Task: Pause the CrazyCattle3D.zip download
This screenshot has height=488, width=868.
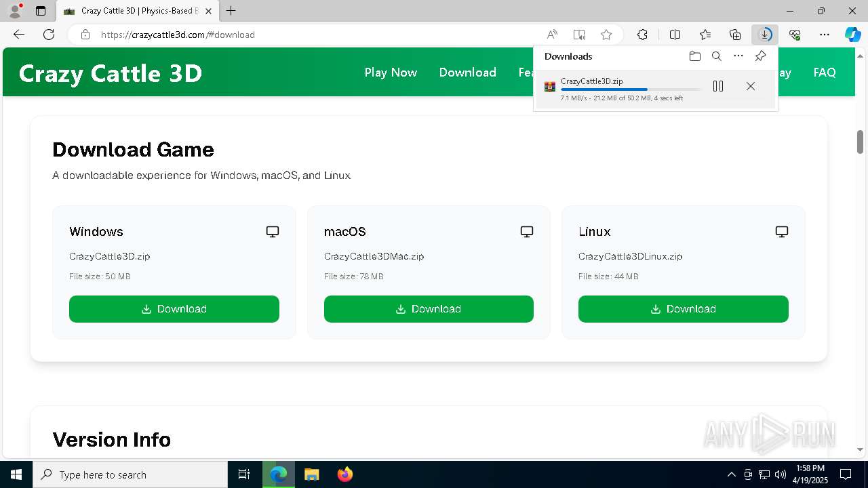Action: point(718,86)
